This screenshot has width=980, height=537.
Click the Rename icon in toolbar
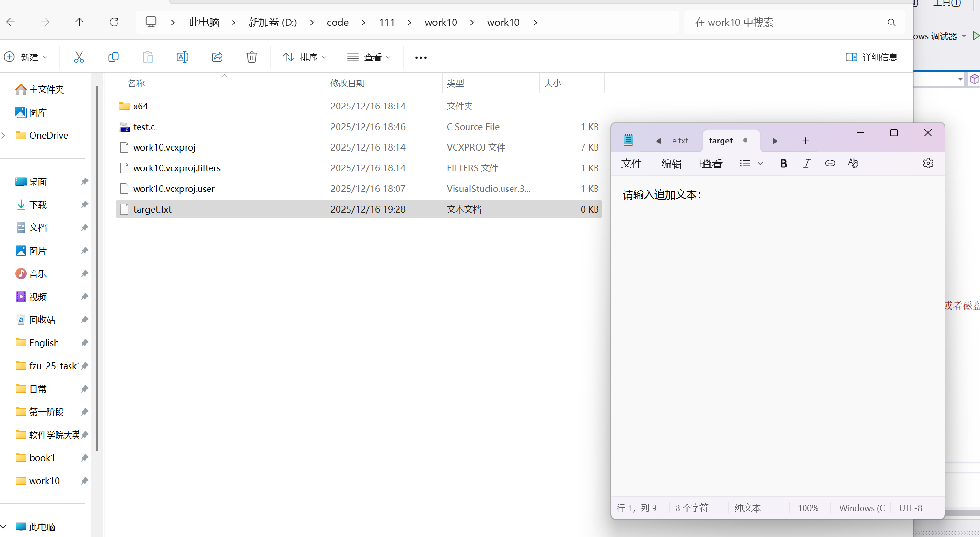[183, 57]
